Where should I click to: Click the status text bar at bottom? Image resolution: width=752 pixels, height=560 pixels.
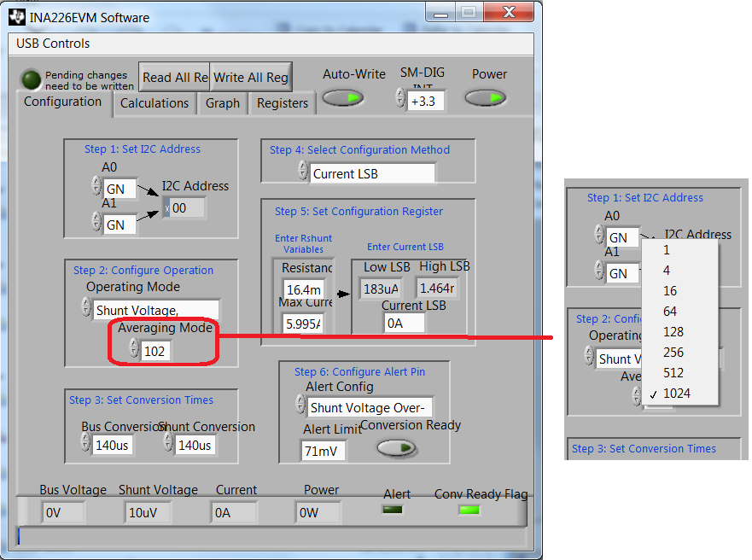[272, 536]
